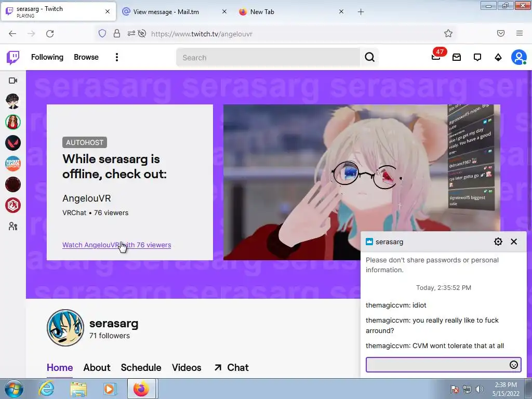The image size is (532, 399).
Task: Open the Twitch home logo
Action: tap(13, 57)
